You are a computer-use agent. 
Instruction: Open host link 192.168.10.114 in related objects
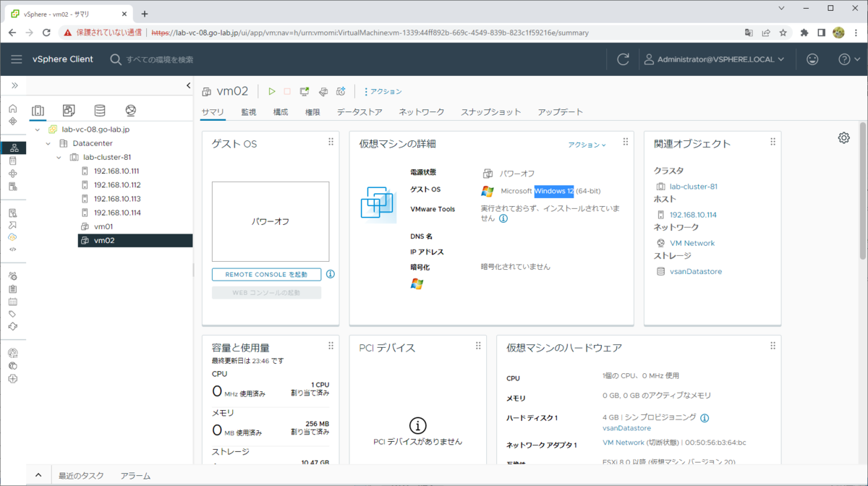[694, 215]
